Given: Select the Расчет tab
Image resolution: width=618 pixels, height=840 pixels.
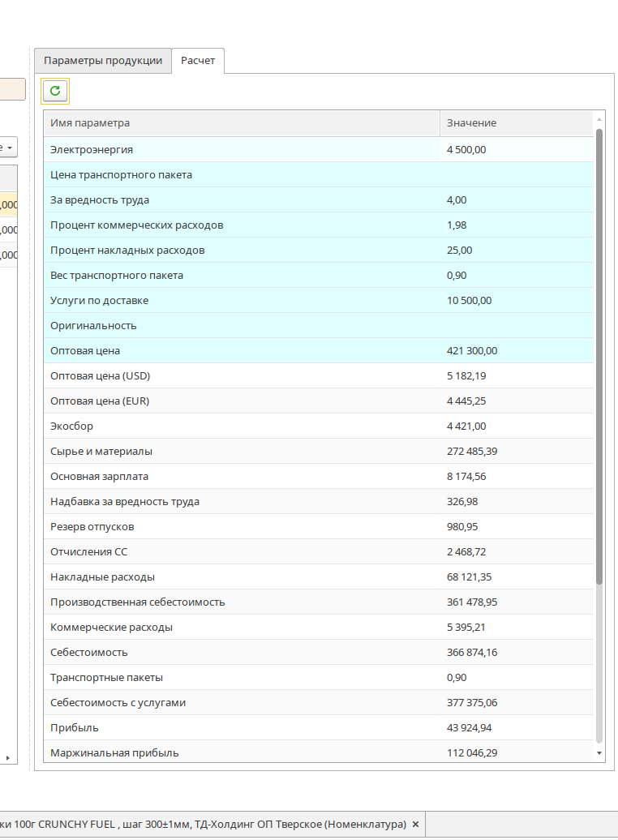Looking at the screenshot, I should 198,61.
